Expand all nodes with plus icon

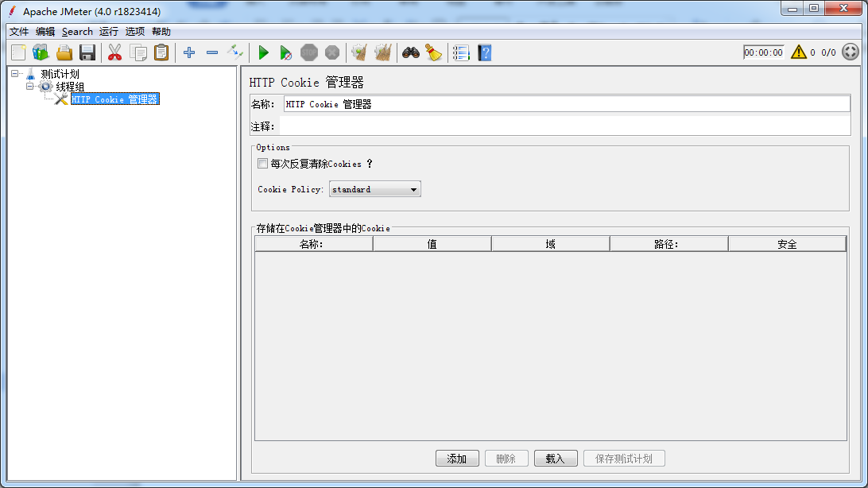[x=189, y=52]
